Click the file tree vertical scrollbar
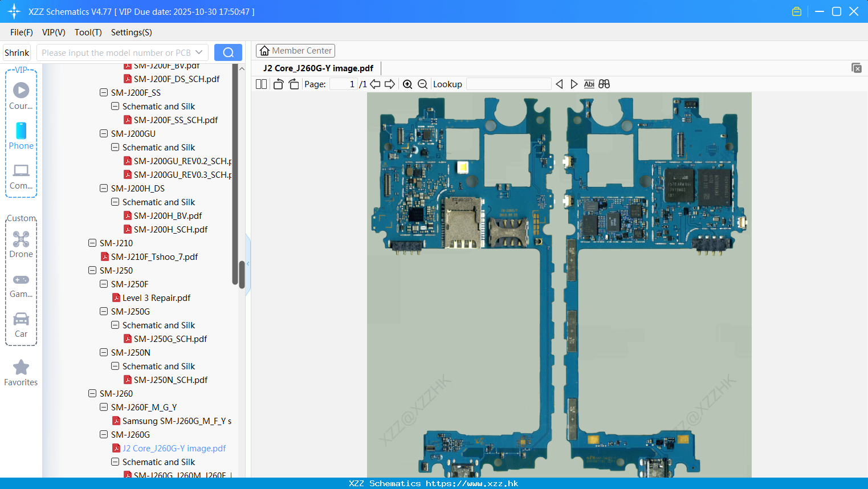This screenshot has width=868, height=489. tap(242, 274)
